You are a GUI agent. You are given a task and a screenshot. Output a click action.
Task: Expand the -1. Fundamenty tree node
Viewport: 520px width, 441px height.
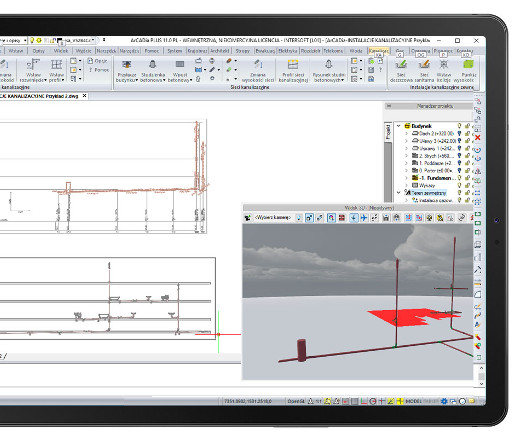[x=406, y=178]
